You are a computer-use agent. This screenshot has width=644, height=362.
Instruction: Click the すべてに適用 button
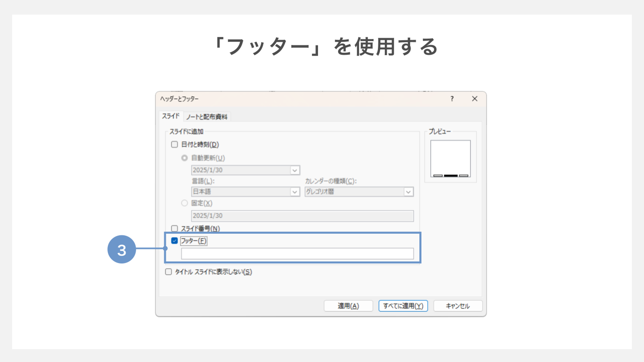(403, 306)
